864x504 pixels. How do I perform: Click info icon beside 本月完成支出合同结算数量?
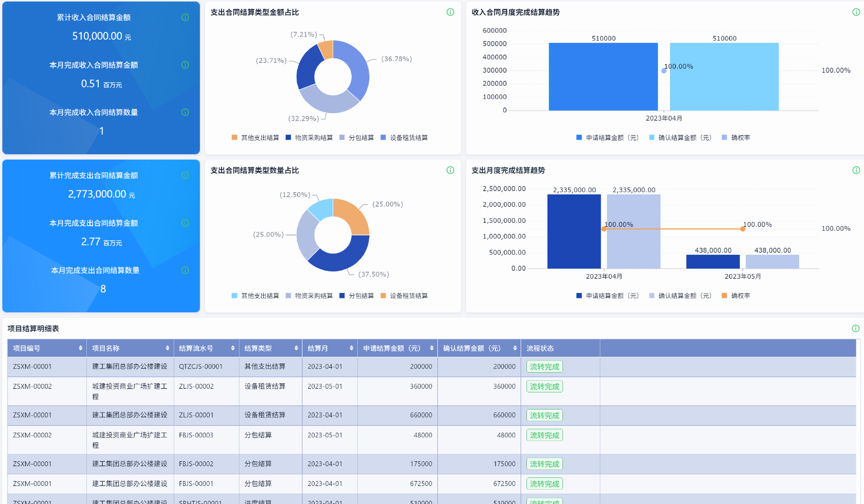click(x=185, y=270)
